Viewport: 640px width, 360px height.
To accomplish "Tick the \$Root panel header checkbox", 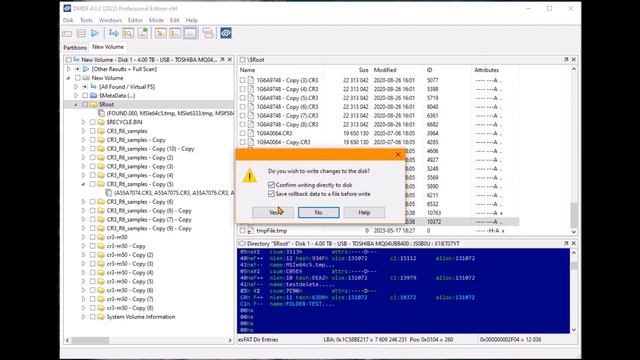I will click(x=242, y=60).
